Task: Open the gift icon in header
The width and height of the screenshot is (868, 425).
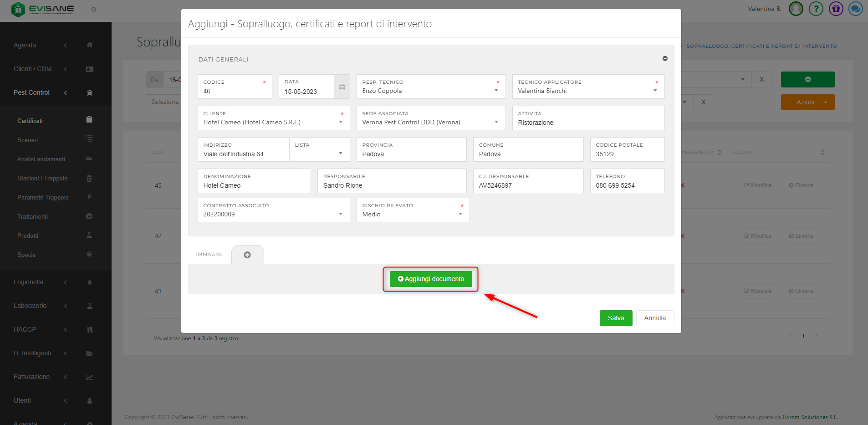Action: [x=836, y=9]
